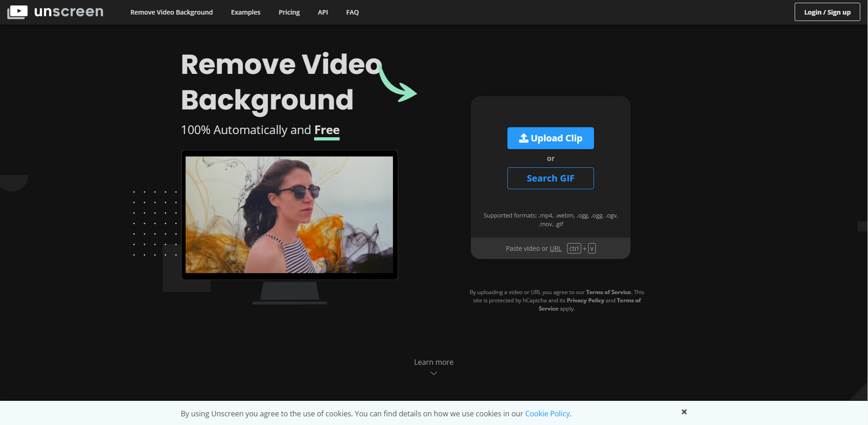Image resolution: width=868 pixels, height=425 pixels.
Task: Open the Pricing page
Action: pyautogui.click(x=289, y=12)
